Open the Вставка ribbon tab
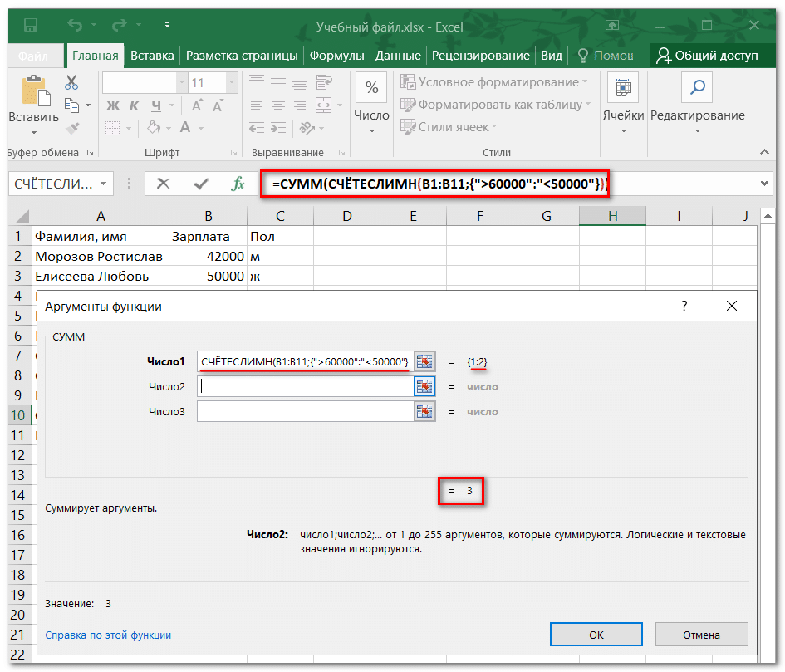785x672 pixels. tap(152, 56)
